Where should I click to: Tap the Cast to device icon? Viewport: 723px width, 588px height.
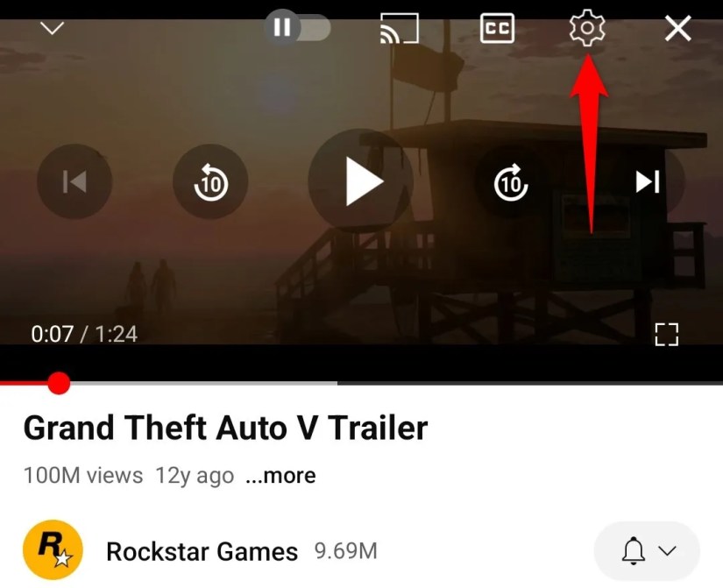click(x=400, y=28)
